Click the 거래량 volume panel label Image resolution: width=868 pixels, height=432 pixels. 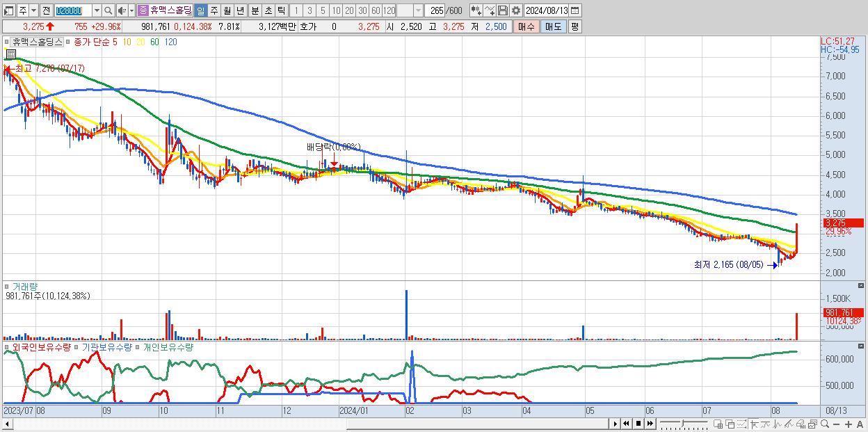25,287
